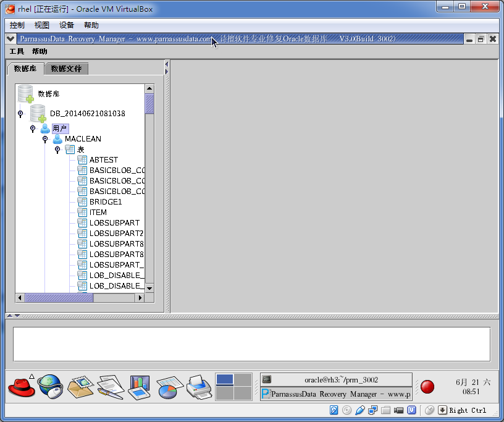Collapse the 表 tables node
This screenshot has width=504, height=422.
[57, 150]
